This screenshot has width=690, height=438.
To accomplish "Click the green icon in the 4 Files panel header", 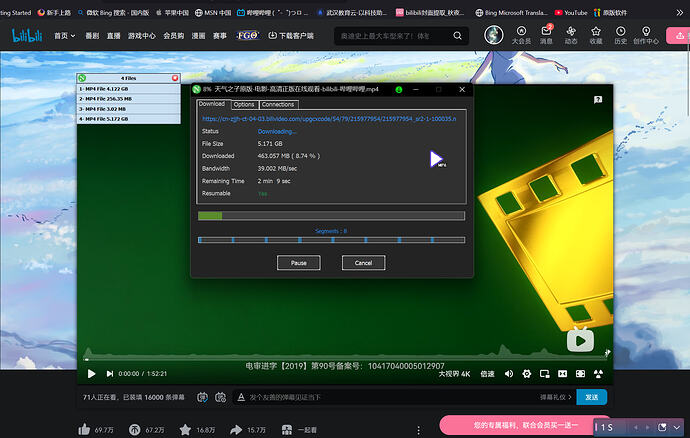I will click(x=82, y=78).
